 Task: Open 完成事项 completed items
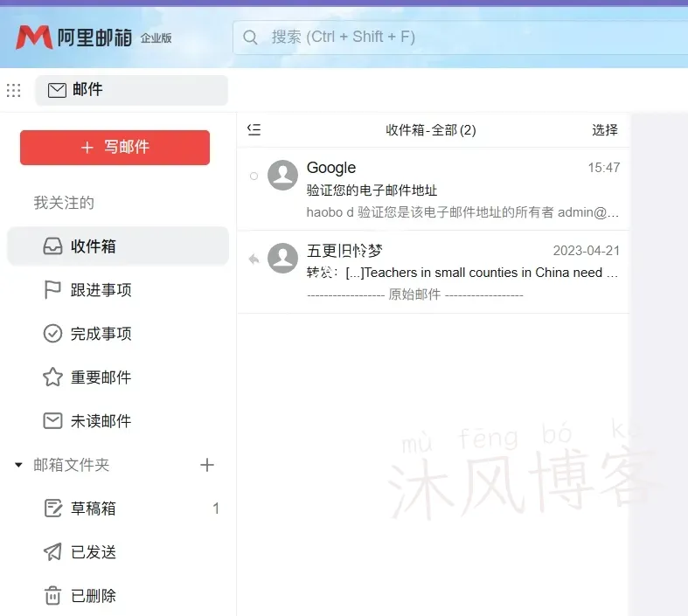coord(101,334)
